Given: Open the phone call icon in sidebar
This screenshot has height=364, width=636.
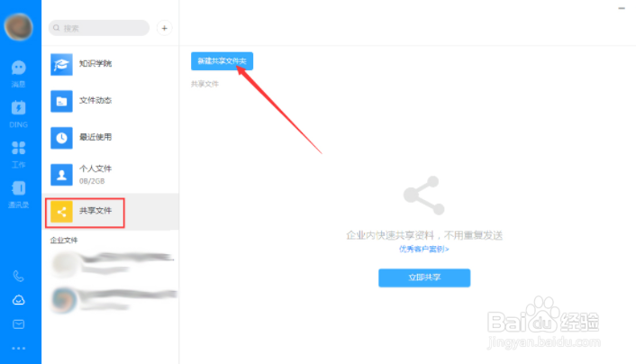Looking at the screenshot, I should click(x=18, y=276).
